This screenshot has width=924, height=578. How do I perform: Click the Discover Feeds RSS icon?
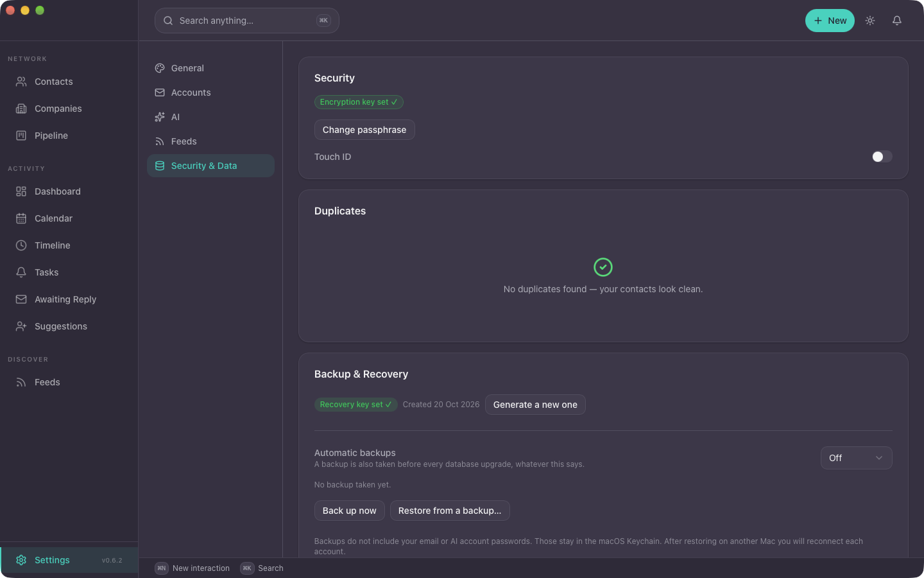[21, 382]
